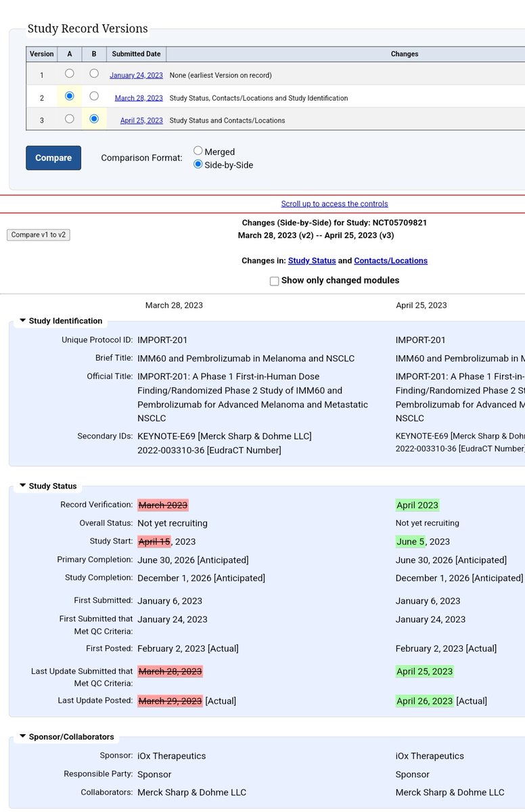The image size is (525, 812).
Task: Select radio B for version 2
Action: (x=93, y=96)
